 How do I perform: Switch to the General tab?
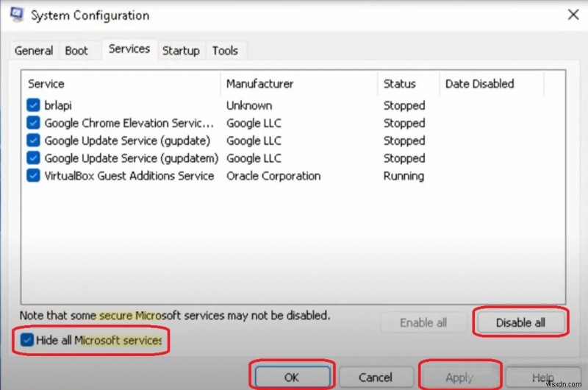tap(34, 51)
